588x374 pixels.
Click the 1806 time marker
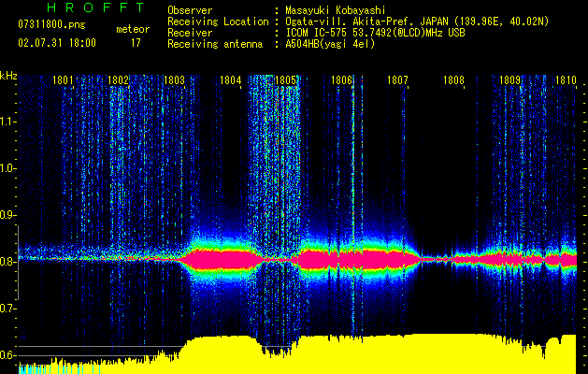(342, 80)
